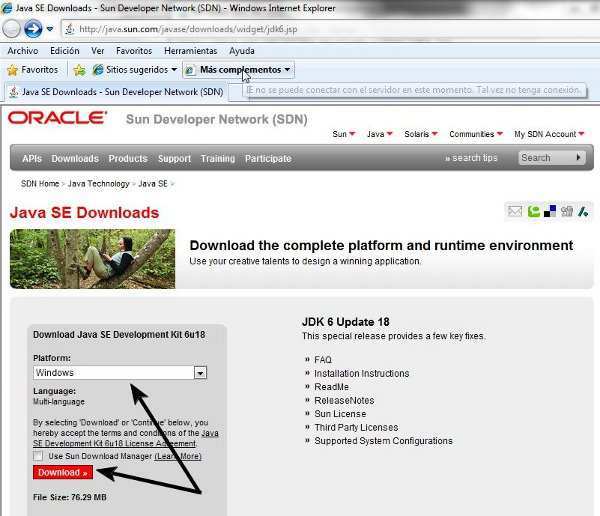Image resolution: width=600 pixels, height=516 pixels.
Task: Click the Favoritos star button in favorites bar
Action: 33,70
